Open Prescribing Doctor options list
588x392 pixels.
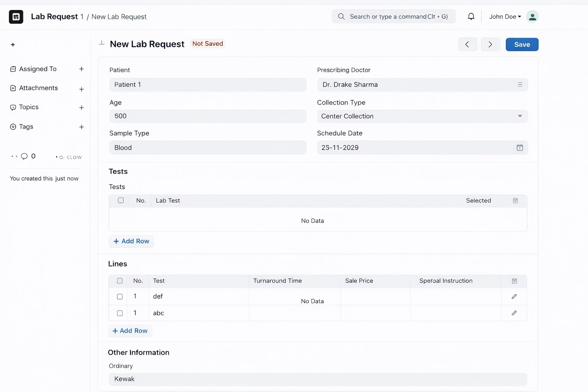(520, 85)
